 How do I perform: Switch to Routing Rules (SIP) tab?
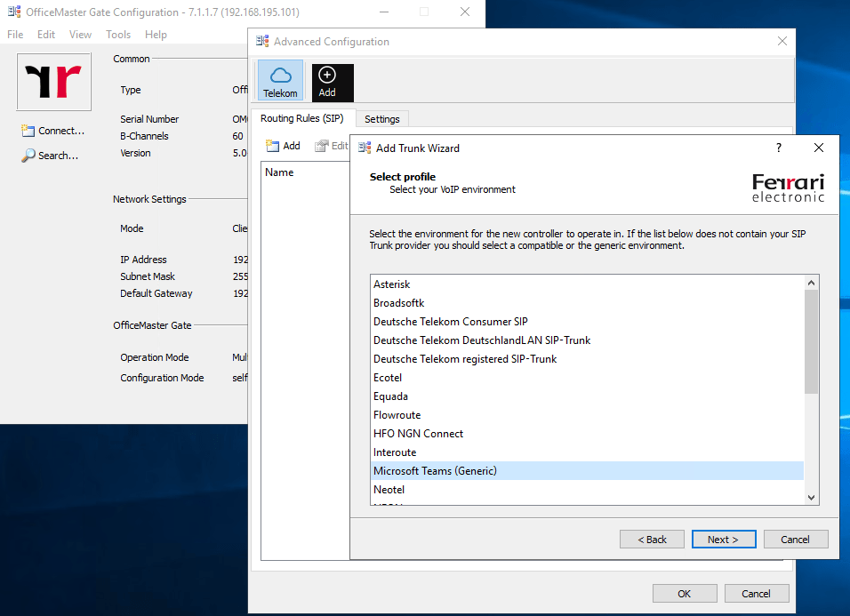coord(302,118)
